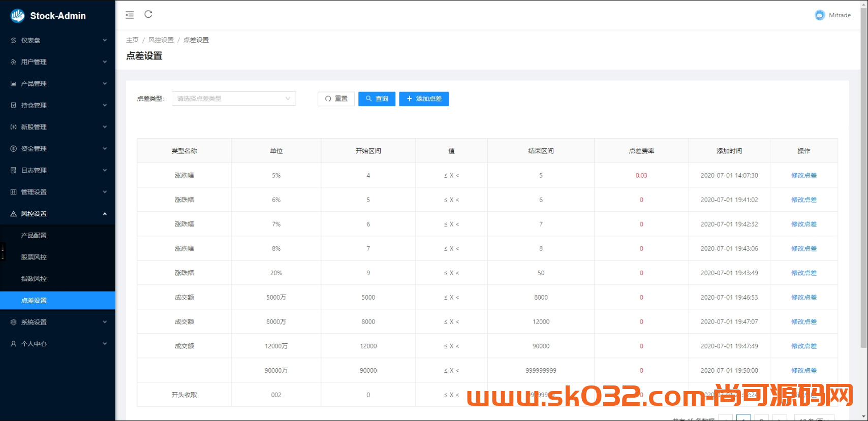The image size is (868, 421).
Task: Click the 主页 breadcrumb link
Action: [132, 40]
